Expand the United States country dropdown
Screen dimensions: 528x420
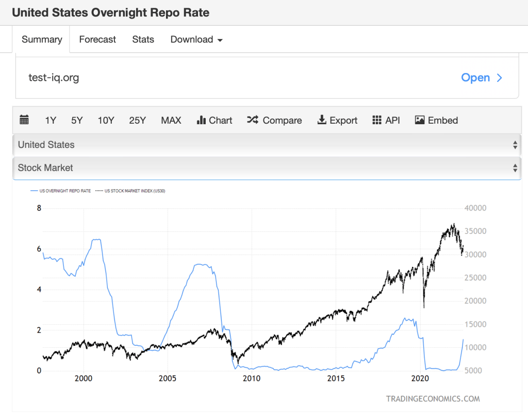point(267,145)
